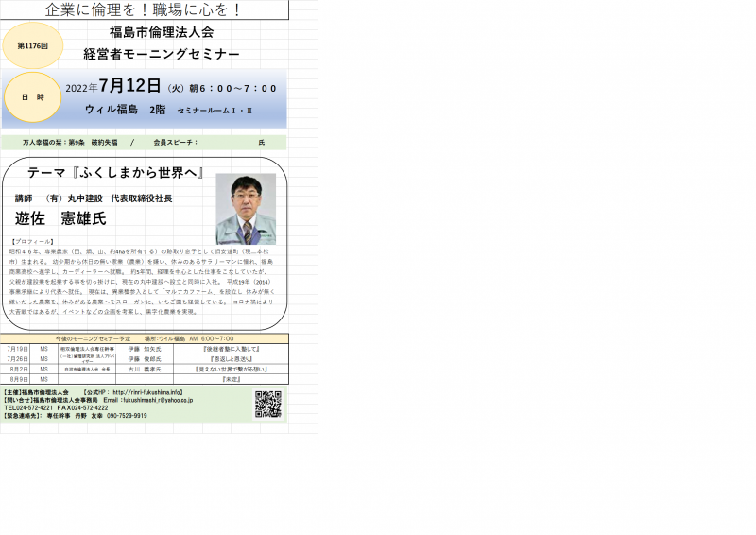756x535 pixels.
Task: Select the 7月26日 schedule row date
Action: pyautogui.click(x=18, y=359)
